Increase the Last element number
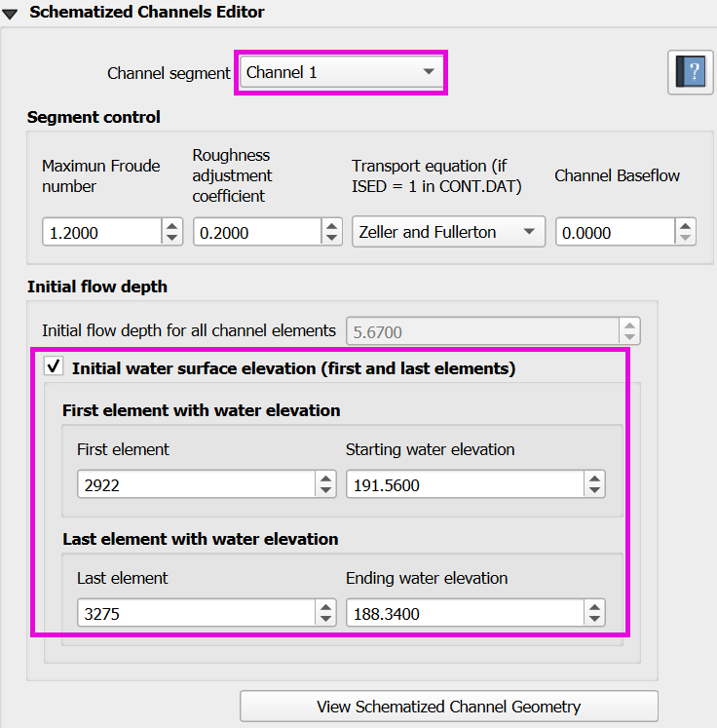717x728 pixels. click(326, 607)
